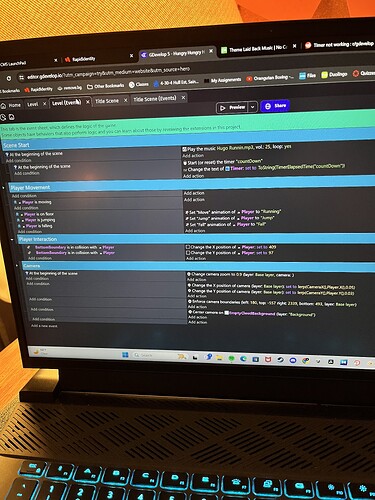Click the Preview play icon button
375x500 pixels.
[x=233, y=107]
